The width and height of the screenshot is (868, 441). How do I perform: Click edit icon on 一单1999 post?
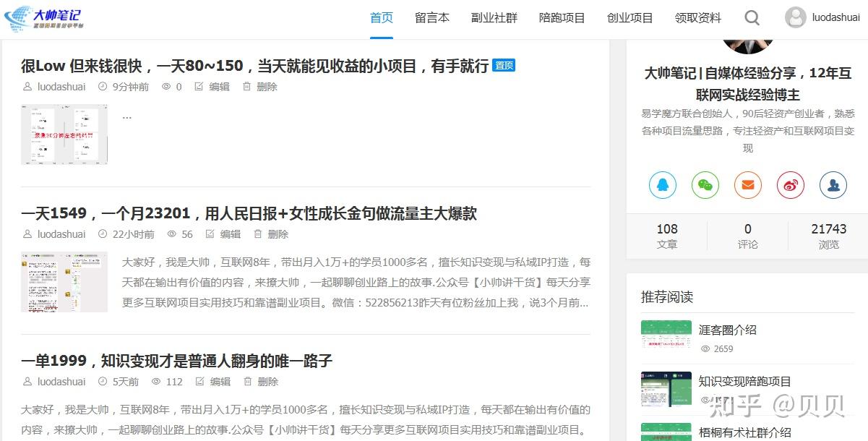coord(200,382)
